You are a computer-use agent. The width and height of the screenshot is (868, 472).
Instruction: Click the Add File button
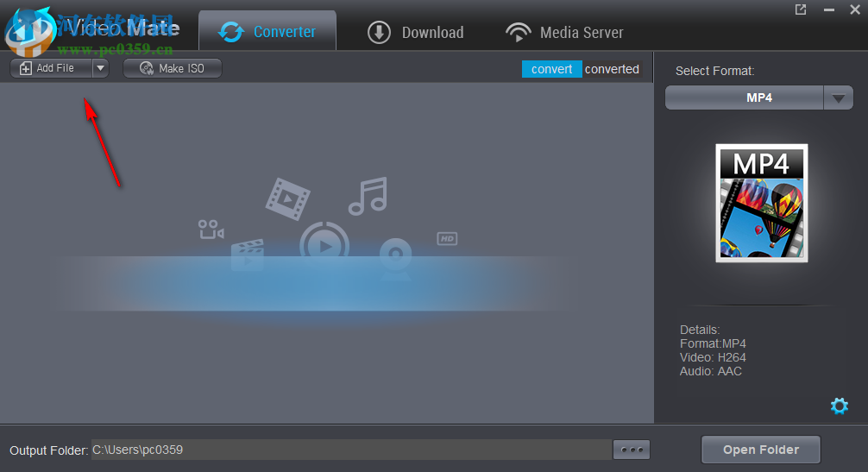[51, 68]
